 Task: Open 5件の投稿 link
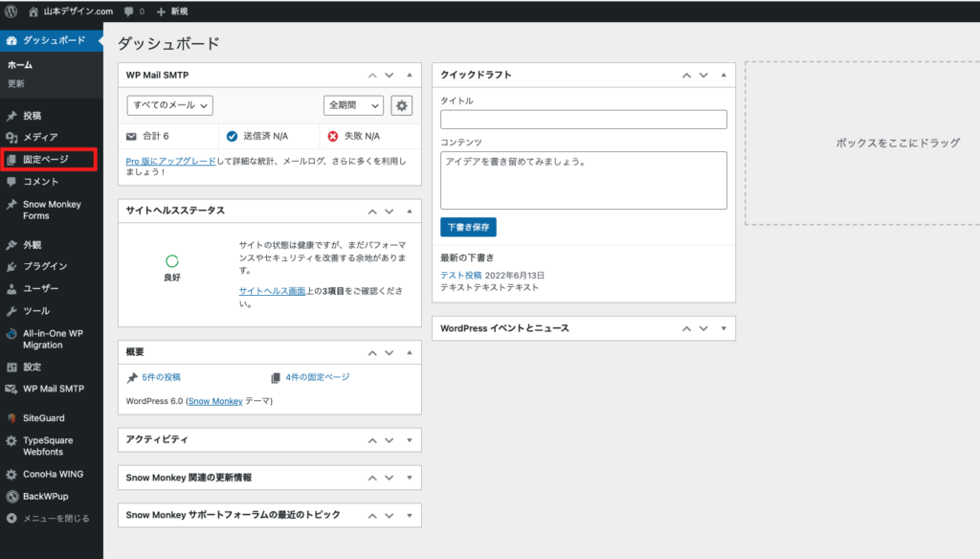click(x=161, y=377)
